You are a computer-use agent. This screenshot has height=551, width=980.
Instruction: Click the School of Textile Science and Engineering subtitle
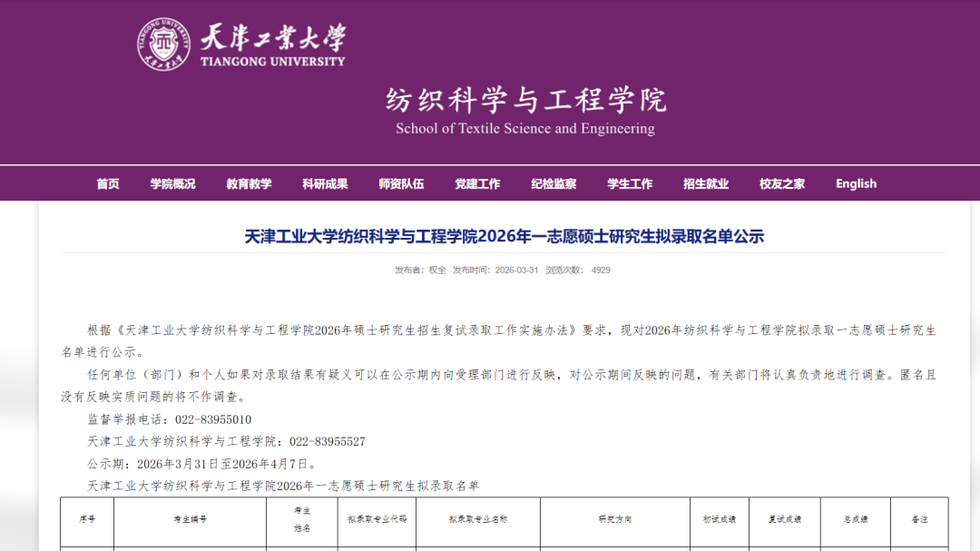coord(525,129)
